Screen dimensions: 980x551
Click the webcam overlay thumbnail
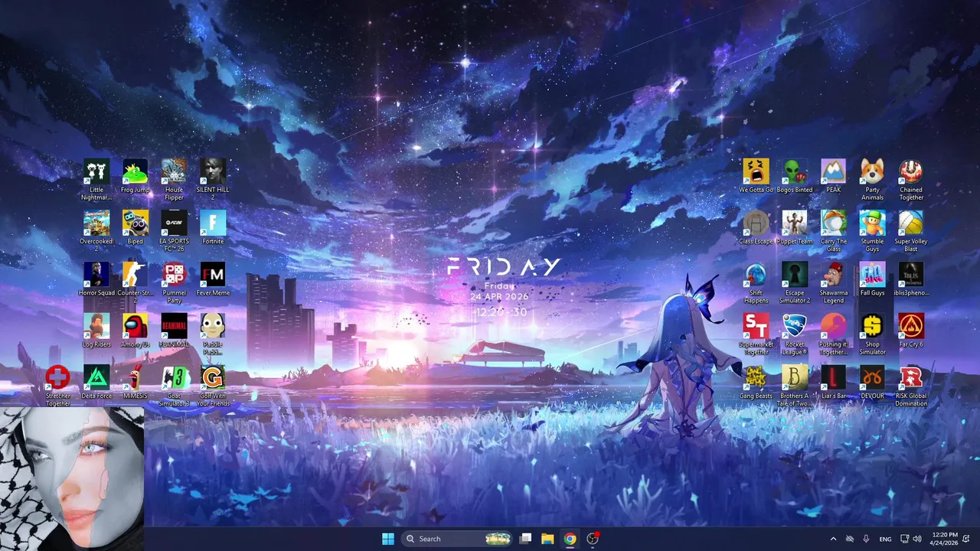tap(72, 478)
